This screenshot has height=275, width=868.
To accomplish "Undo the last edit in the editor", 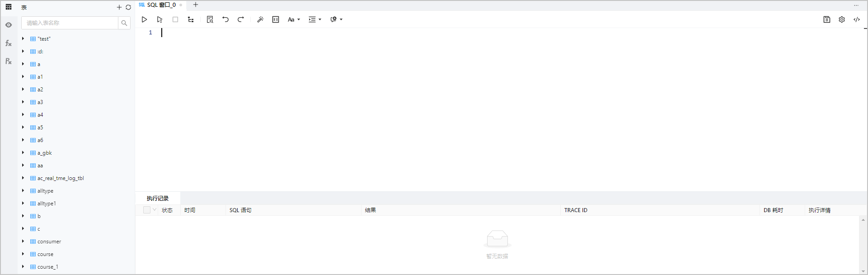I will click(x=225, y=19).
